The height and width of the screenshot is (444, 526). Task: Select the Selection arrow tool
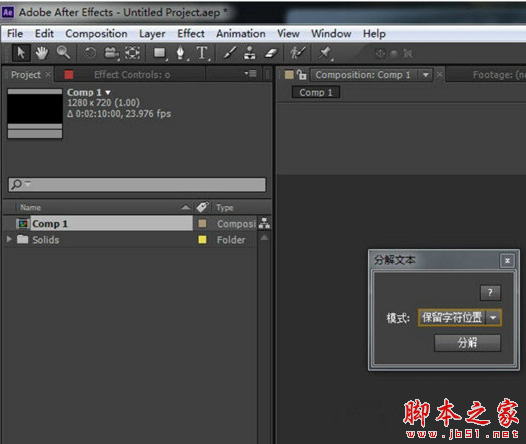[x=21, y=53]
